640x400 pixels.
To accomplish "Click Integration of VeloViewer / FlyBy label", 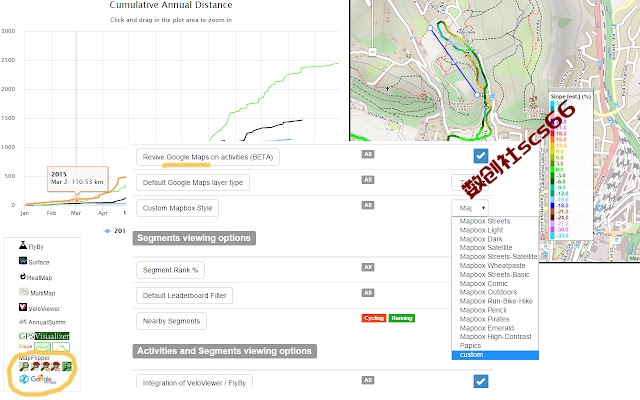I will 194,383.
